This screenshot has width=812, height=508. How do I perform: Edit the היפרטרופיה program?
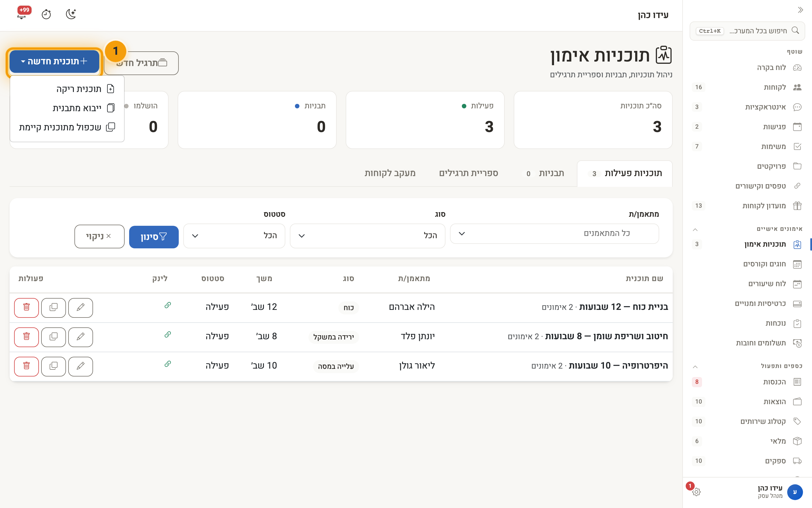pyautogui.click(x=81, y=366)
